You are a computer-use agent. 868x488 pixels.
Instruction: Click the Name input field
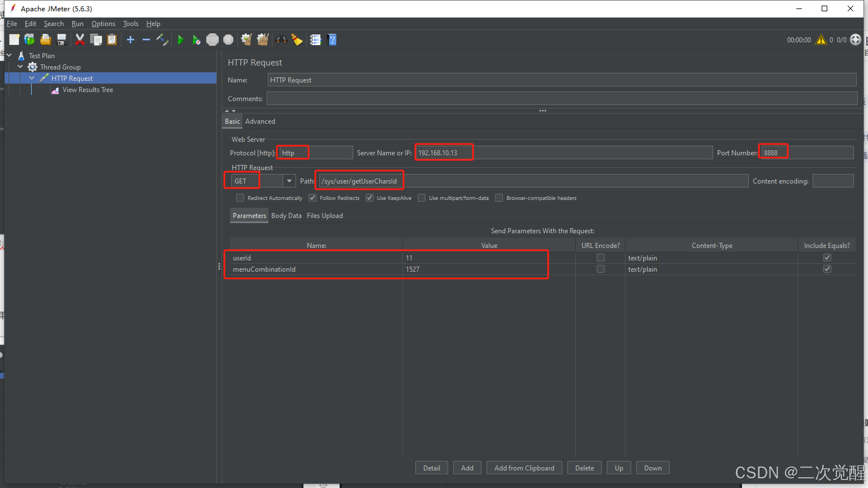pos(562,80)
